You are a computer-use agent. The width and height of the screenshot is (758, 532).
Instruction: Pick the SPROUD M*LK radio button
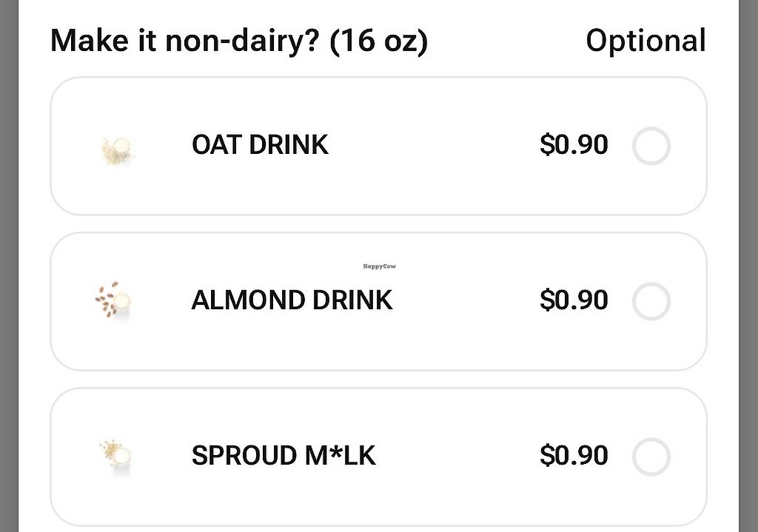click(651, 457)
